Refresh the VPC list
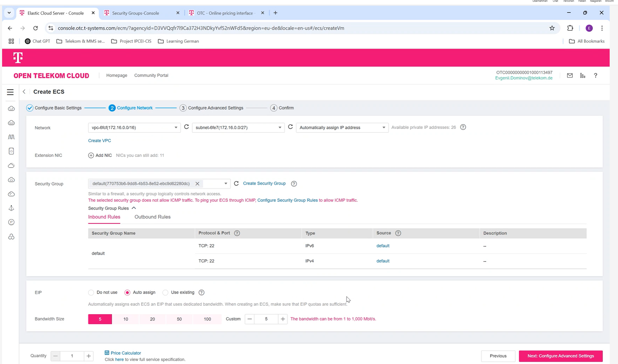 [x=186, y=127]
